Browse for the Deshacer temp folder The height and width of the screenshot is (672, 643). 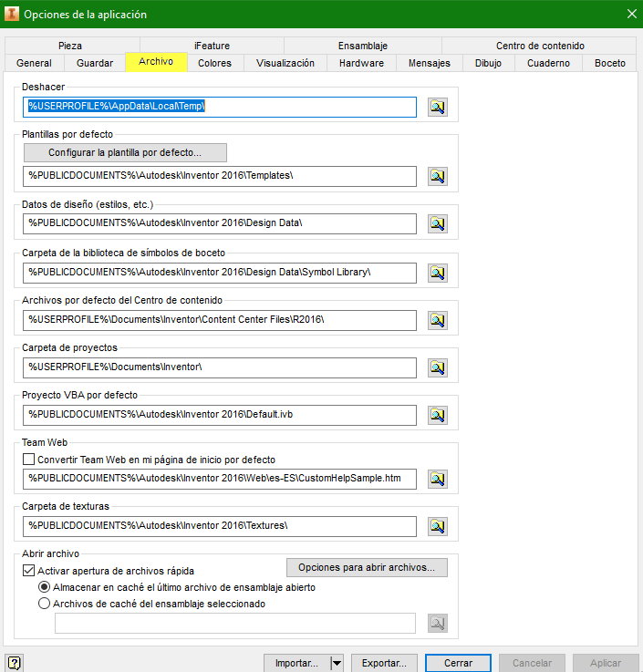(438, 107)
